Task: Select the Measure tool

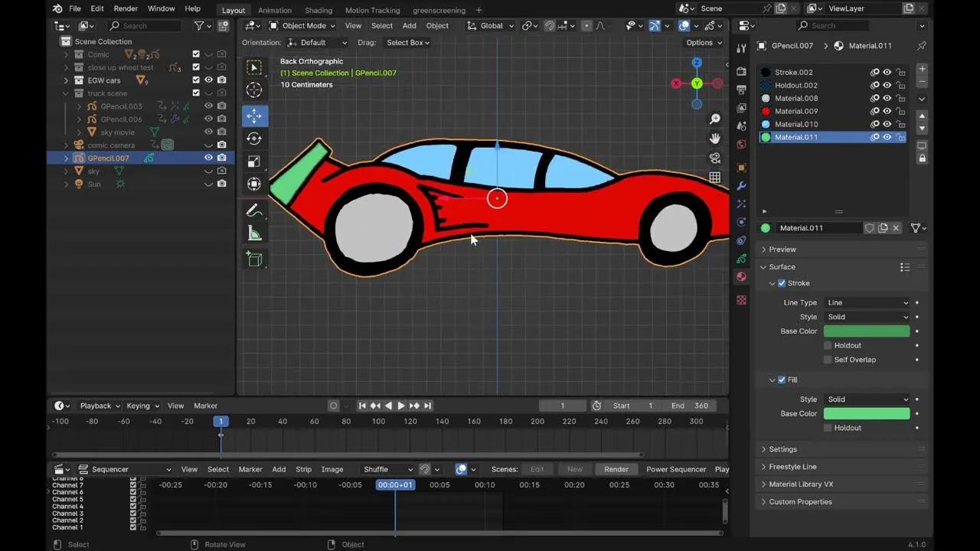Action: (254, 233)
